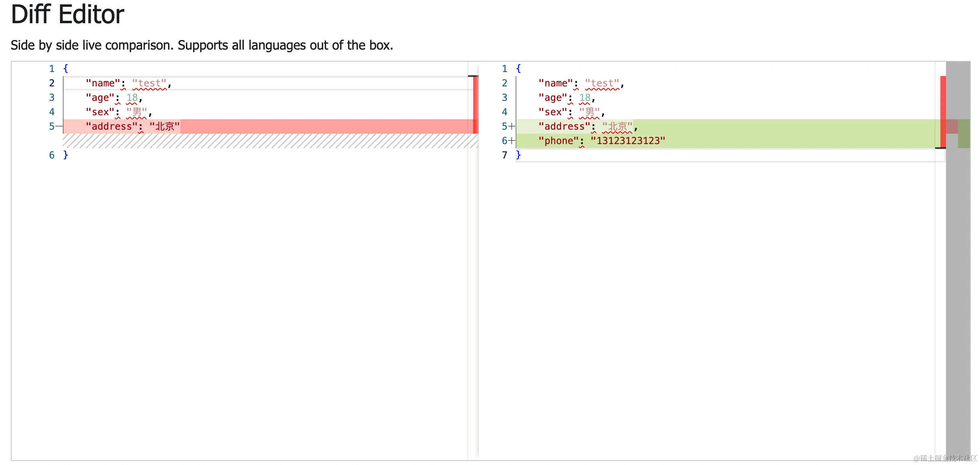The image size is (980, 465).
Task: Click the red deleted "address" line highlight
Action: pyautogui.click(x=280, y=126)
